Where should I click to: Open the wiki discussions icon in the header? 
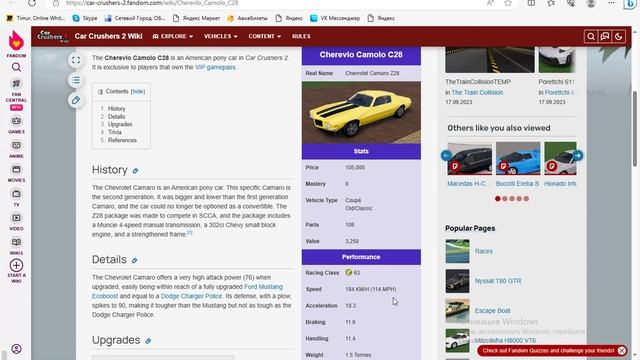(x=605, y=37)
